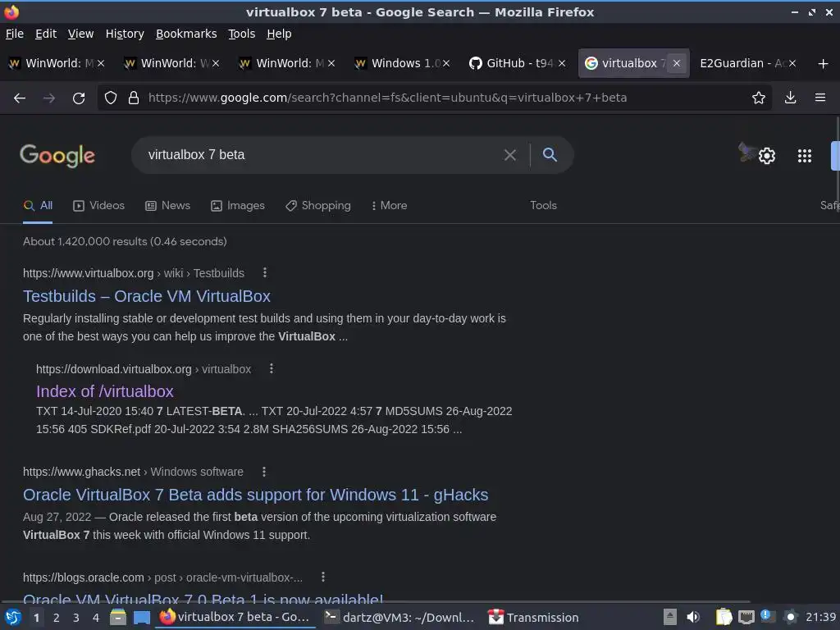Viewport: 840px width, 630px height.
Task: Close the 'virtualbox 7' Google tab
Action: (x=677, y=63)
